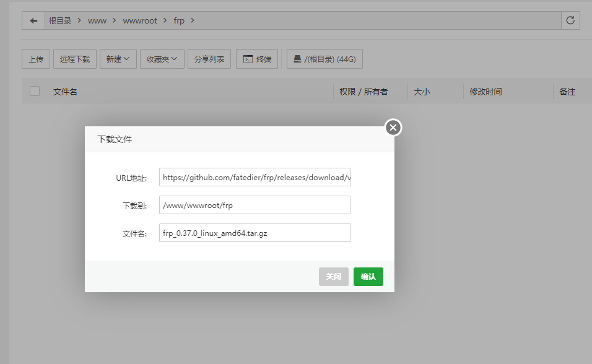This screenshot has width=592, height=364.
Task: Click the 文件名 filename input field
Action: click(255, 233)
